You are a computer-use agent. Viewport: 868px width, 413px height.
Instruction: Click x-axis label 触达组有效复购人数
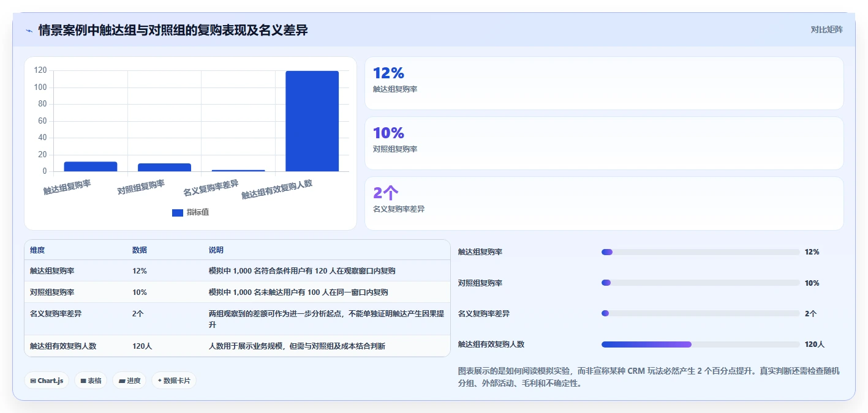point(277,189)
